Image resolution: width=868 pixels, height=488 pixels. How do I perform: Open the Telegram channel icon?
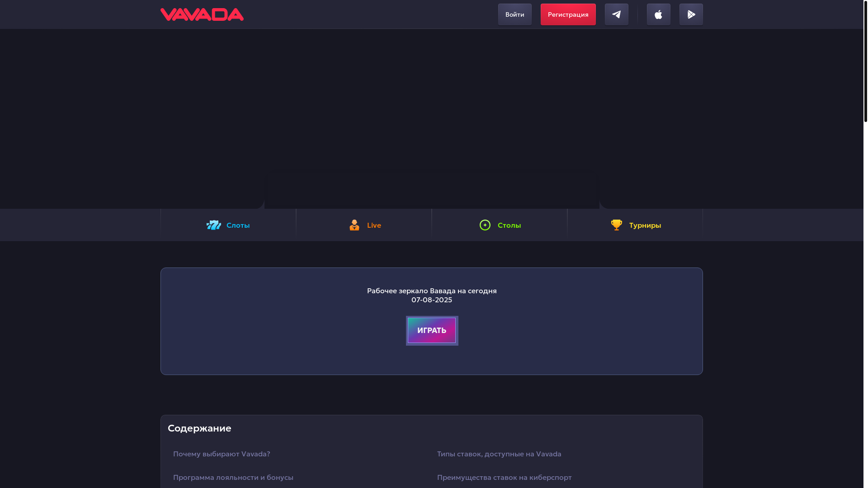click(x=616, y=14)
